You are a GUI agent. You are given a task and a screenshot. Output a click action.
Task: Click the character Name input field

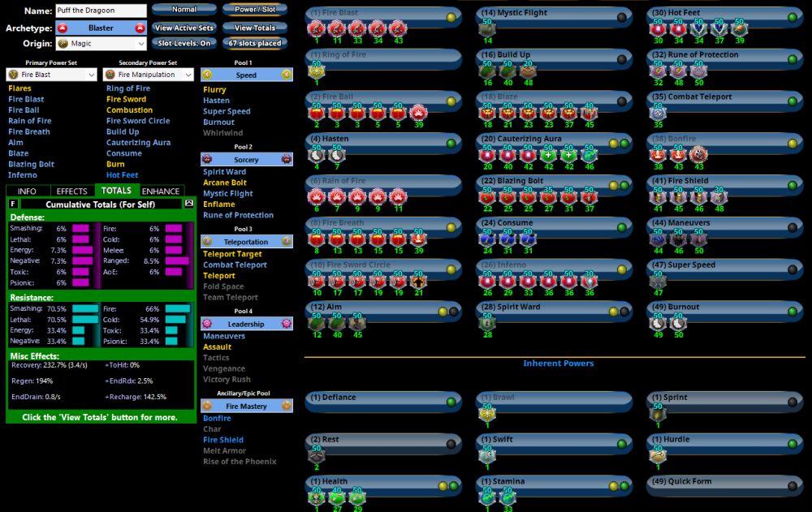[x=101, y=11]
